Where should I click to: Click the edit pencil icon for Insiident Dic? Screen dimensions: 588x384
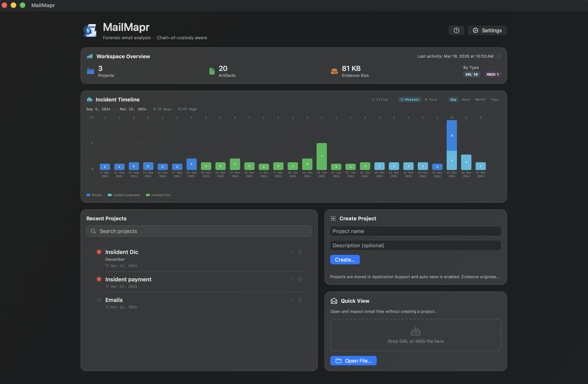[x=292, y=252]
